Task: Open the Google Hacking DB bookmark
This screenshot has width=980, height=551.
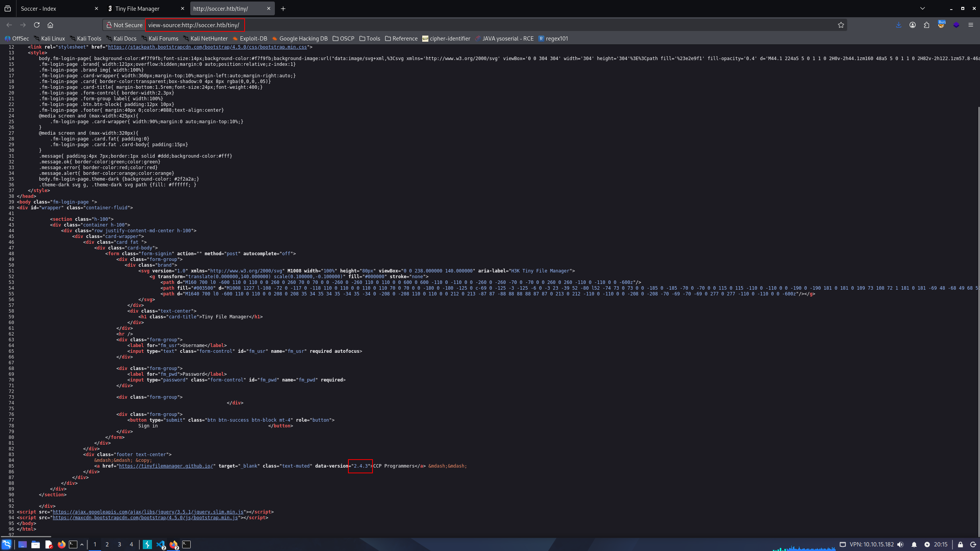Action: [300, 39]
